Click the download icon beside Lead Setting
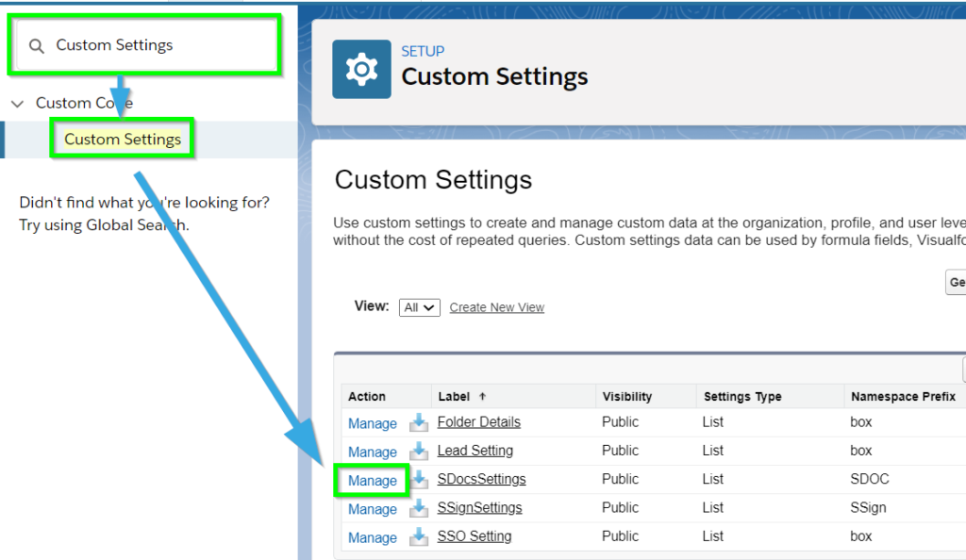 coord(419,452)
